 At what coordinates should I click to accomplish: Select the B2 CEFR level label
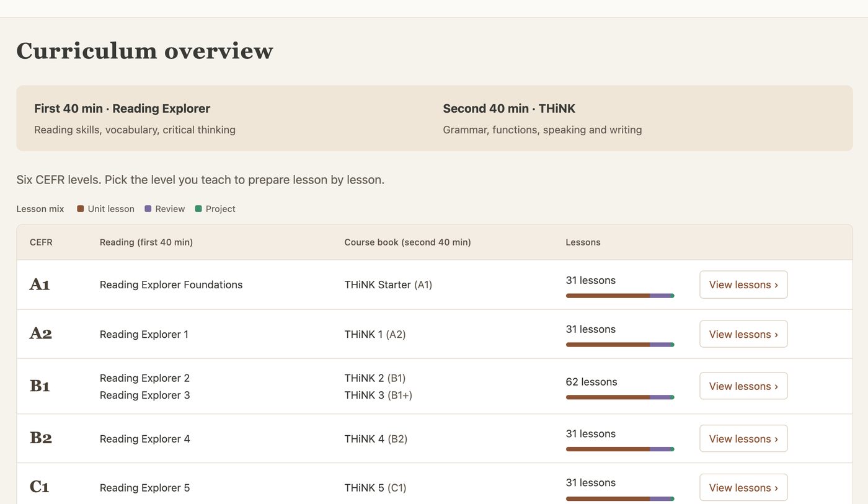tap(41, 438)
